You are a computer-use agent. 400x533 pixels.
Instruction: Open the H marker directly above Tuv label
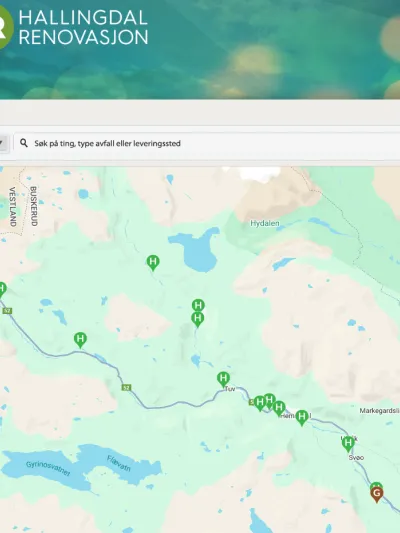click(x=223, y=379)
